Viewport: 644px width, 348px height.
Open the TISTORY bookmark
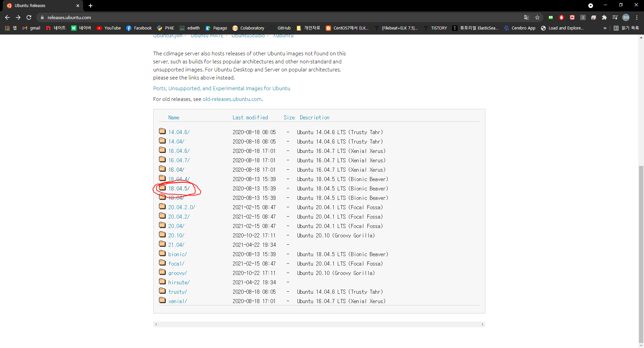(435, 28)
